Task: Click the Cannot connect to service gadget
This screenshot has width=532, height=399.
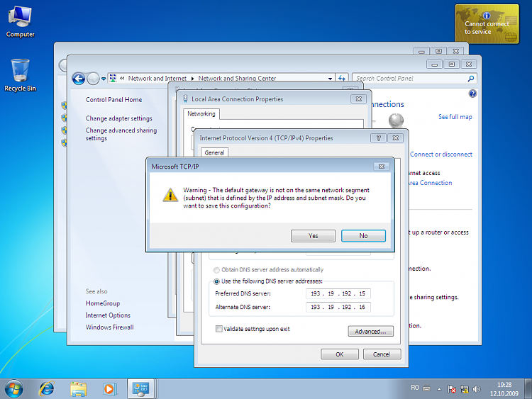Action: pyautogui.click(x=487, y=23)
